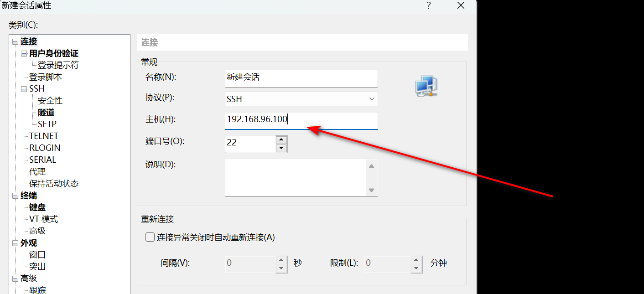This screenshot has height=294, width=644.
Task: Collapse the SSH tree node
Action: coord(24,89)
